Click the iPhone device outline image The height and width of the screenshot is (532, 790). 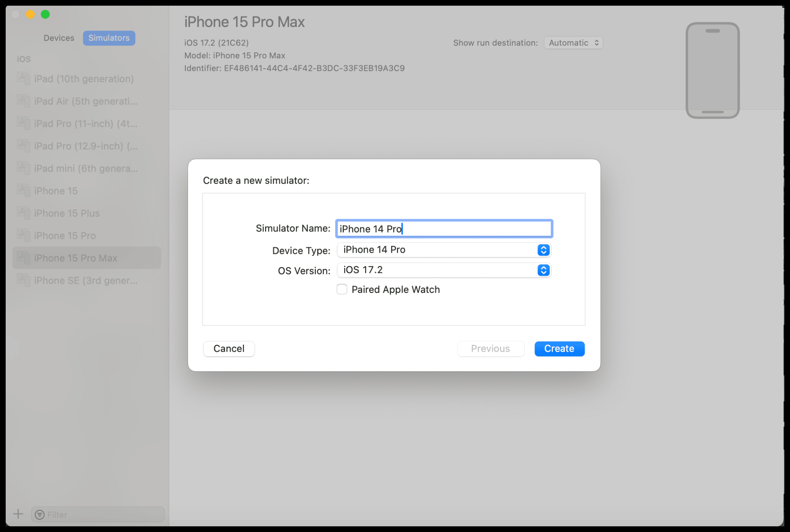[713, 70]
